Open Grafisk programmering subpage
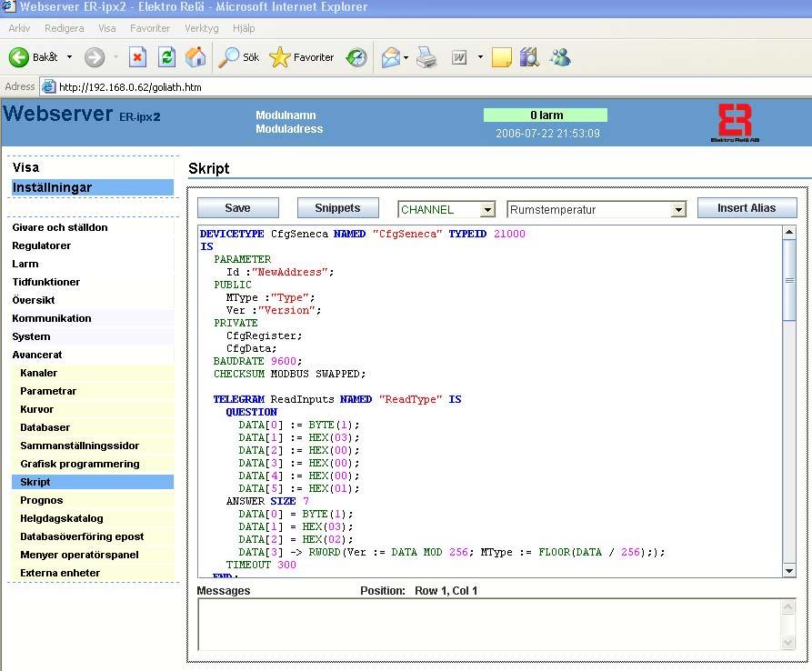 click(x=93, y=464)
